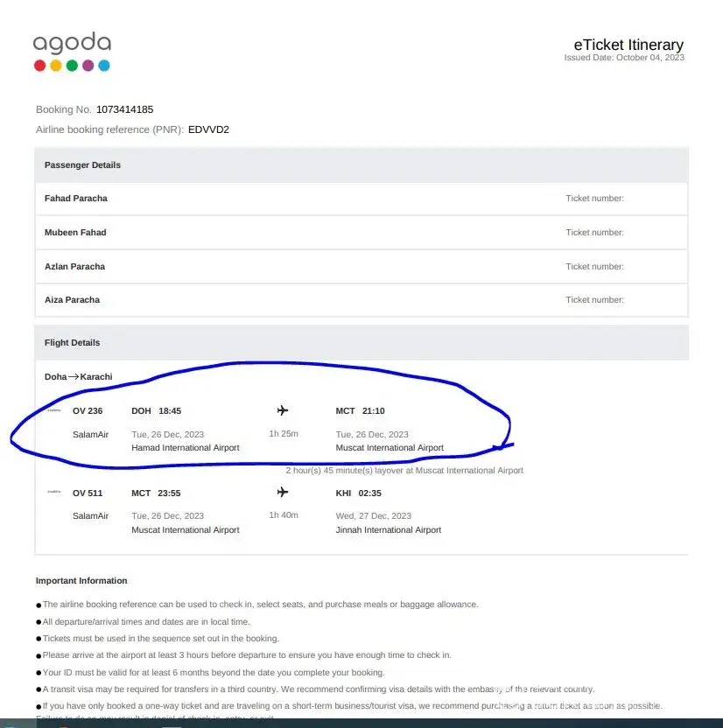
Task: Select passenger name Mubeen Fahad
Action: (75, 232)
